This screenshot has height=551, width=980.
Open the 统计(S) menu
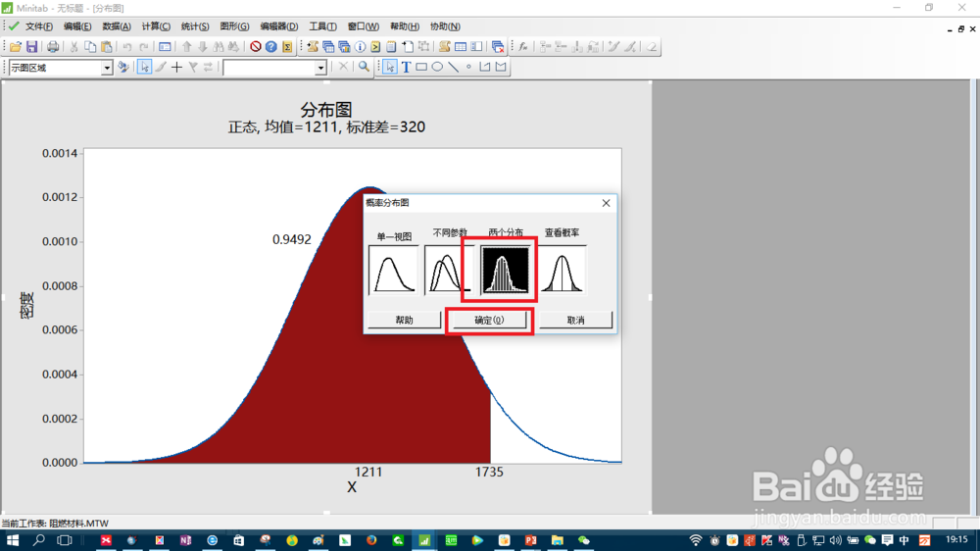[195, 26]
